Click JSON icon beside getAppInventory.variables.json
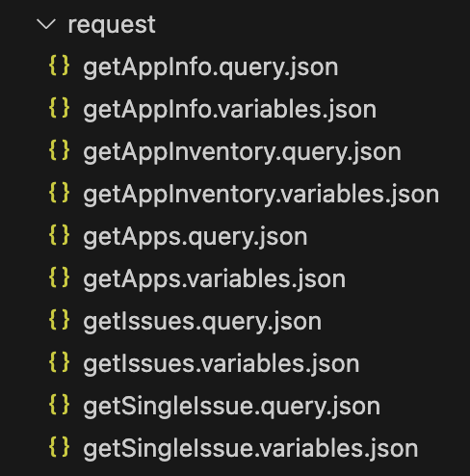Viewport: 470px width, 476px height. (x=60, y=193)
